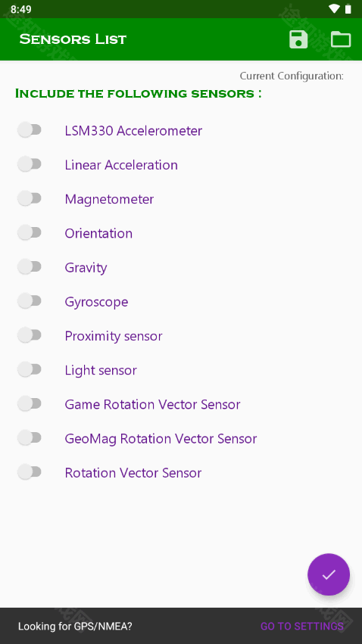Turn on the Magnetometer switch
Image resolution: width=362 pixels, height=644 pixels.
pos(30,199)
